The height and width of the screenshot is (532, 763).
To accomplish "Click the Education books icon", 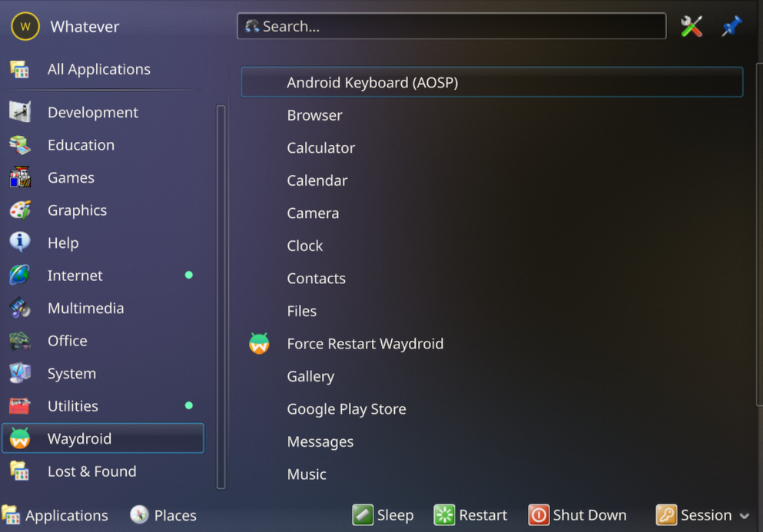I will tap(19, 145).
